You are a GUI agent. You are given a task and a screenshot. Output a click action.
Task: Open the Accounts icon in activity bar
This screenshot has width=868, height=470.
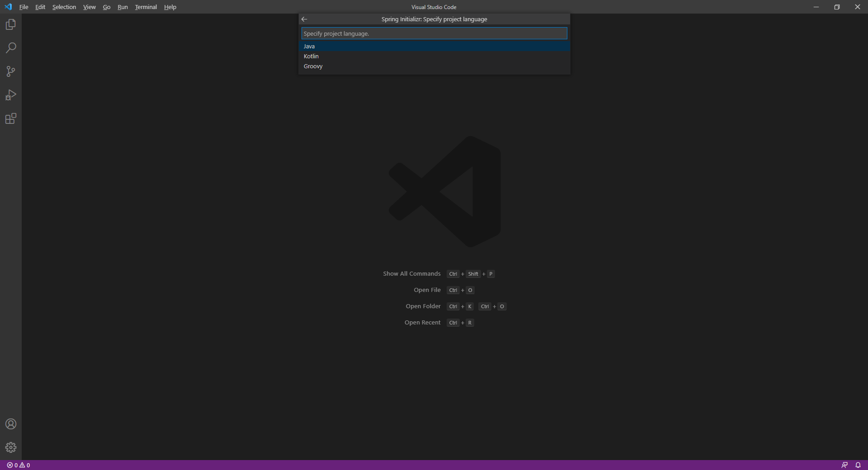point(11,424)
